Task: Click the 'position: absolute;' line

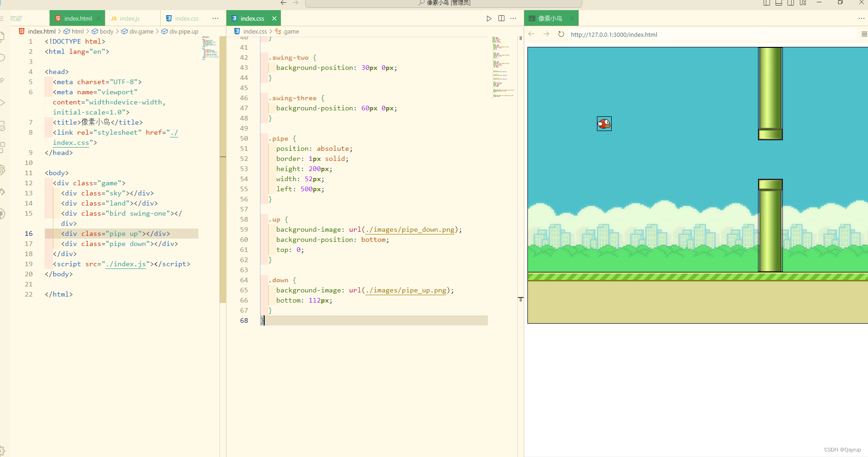Action: (x=314, y=149)
